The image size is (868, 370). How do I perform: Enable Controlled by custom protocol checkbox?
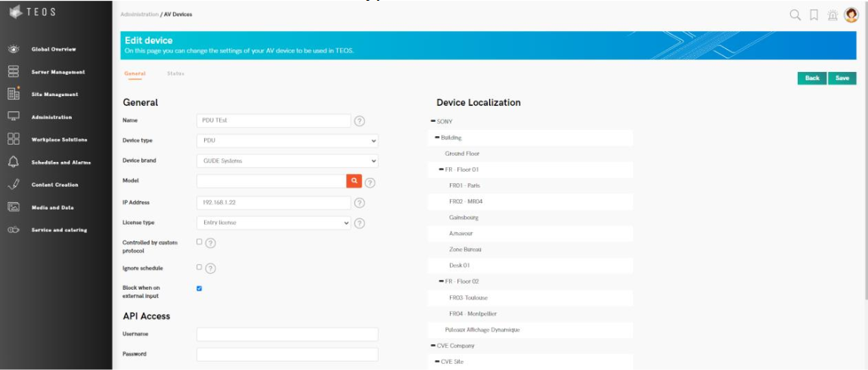point(200,242)
